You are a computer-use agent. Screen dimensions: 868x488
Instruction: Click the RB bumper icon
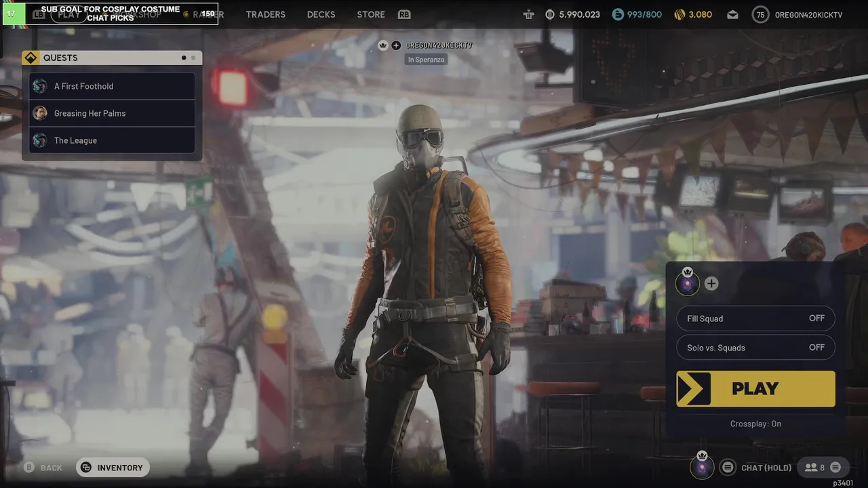pyautogui.click(x=404, y=14)
